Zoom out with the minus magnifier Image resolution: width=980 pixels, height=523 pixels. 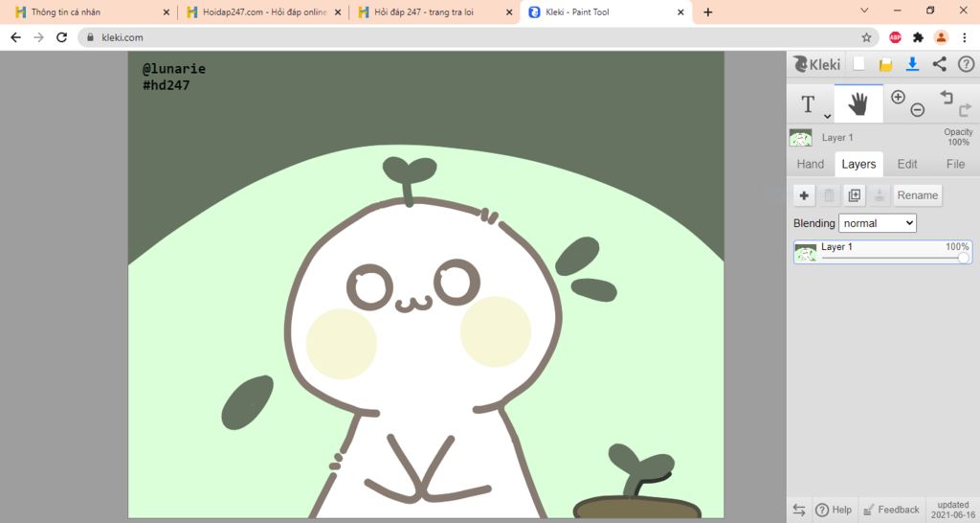click(918, 110)
